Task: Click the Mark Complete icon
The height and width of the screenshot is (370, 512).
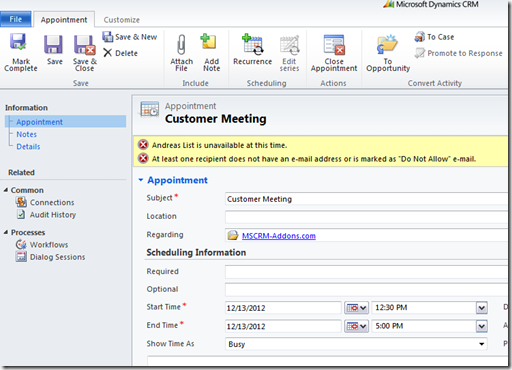Action: pyautogui.click(x=18, y=44)
